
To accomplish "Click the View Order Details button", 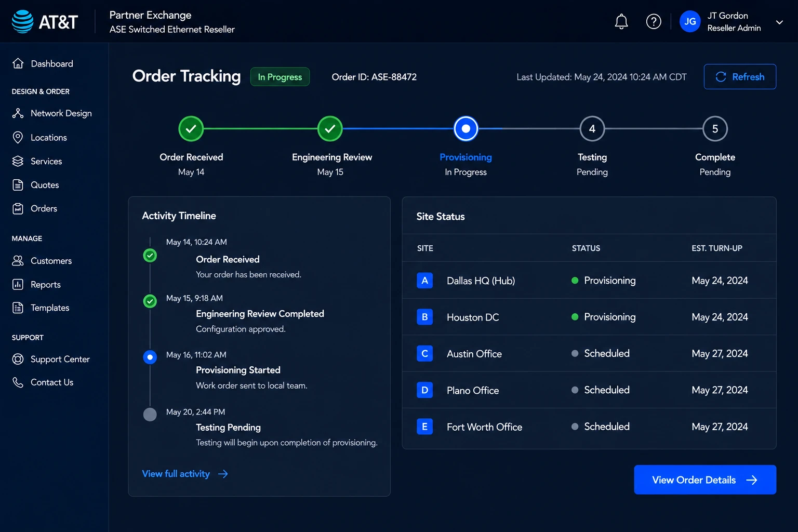I will (x=705, y=480).
